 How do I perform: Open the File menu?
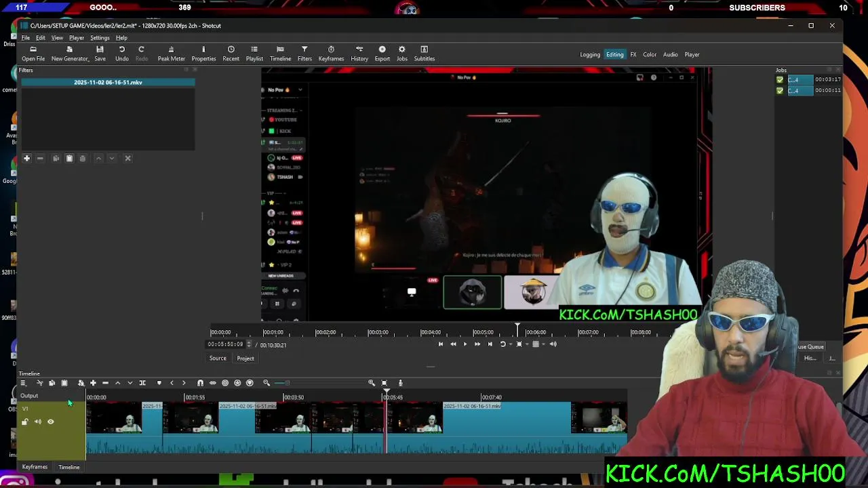click(x=25, y=38)
